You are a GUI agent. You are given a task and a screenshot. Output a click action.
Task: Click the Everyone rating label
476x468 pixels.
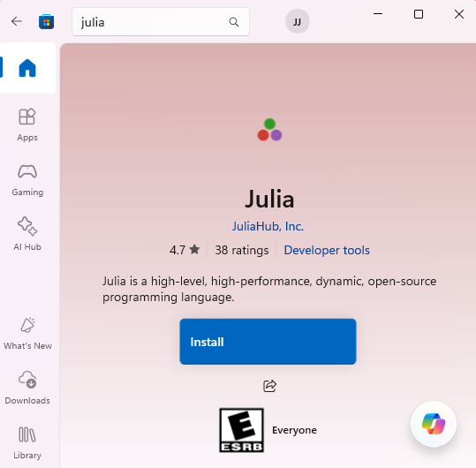(294, 430)
